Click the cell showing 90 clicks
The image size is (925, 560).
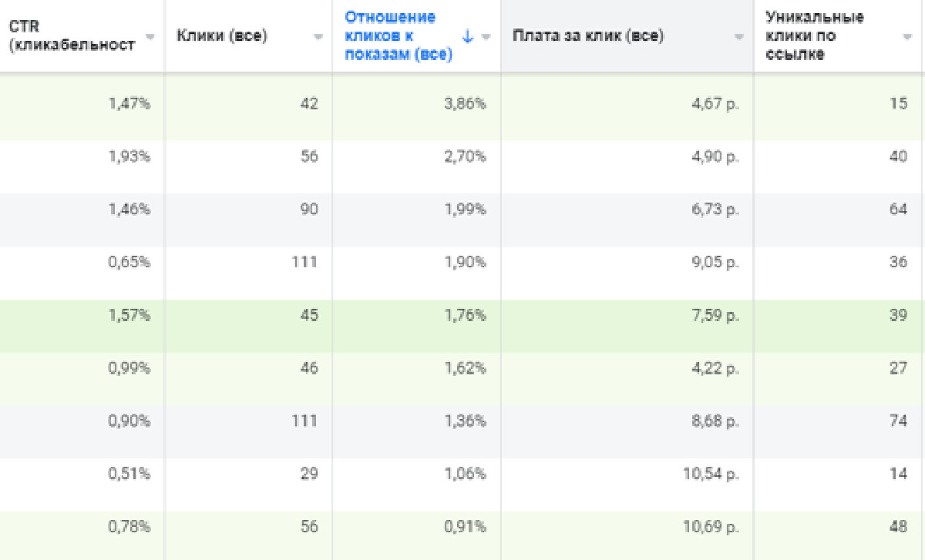click(248, 210)
